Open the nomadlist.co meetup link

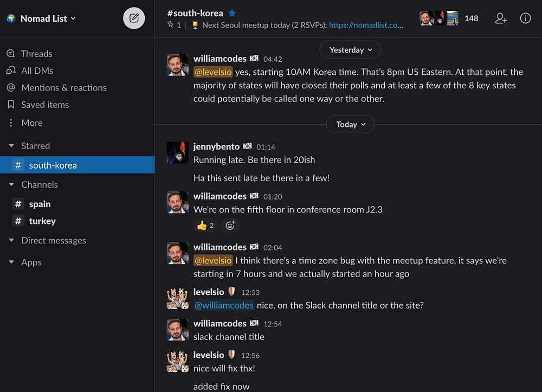click(x=366, y=25)
